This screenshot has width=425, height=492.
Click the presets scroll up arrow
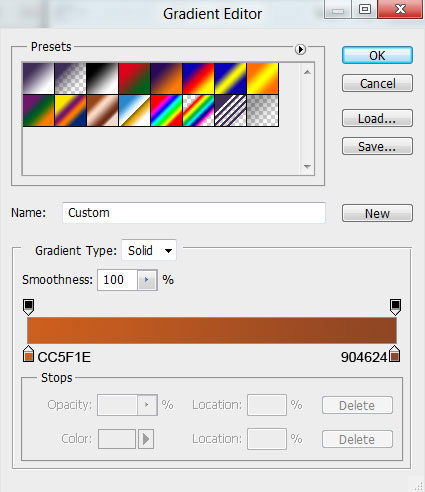click(307, 72)
